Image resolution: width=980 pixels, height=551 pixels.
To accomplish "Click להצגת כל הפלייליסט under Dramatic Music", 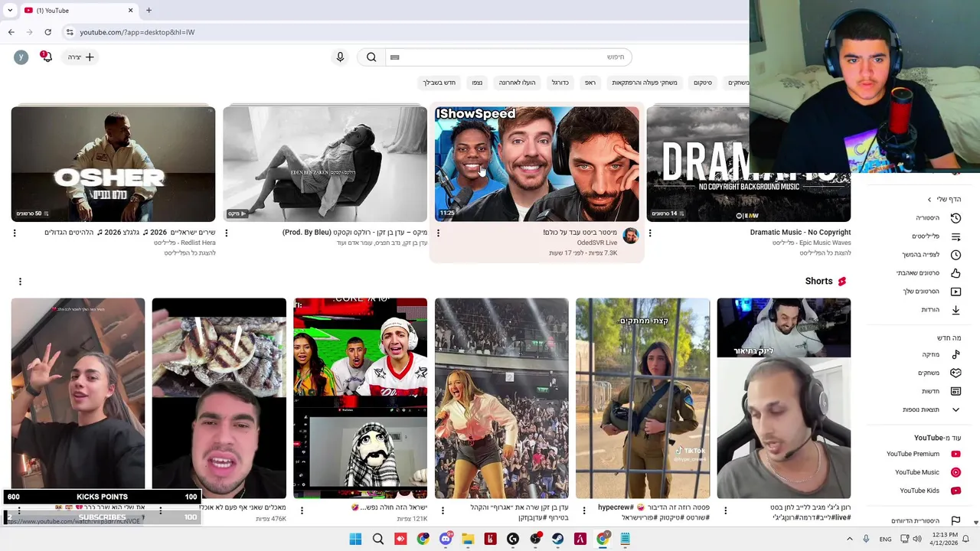I will pyautogui.click(x=825, y=253).
